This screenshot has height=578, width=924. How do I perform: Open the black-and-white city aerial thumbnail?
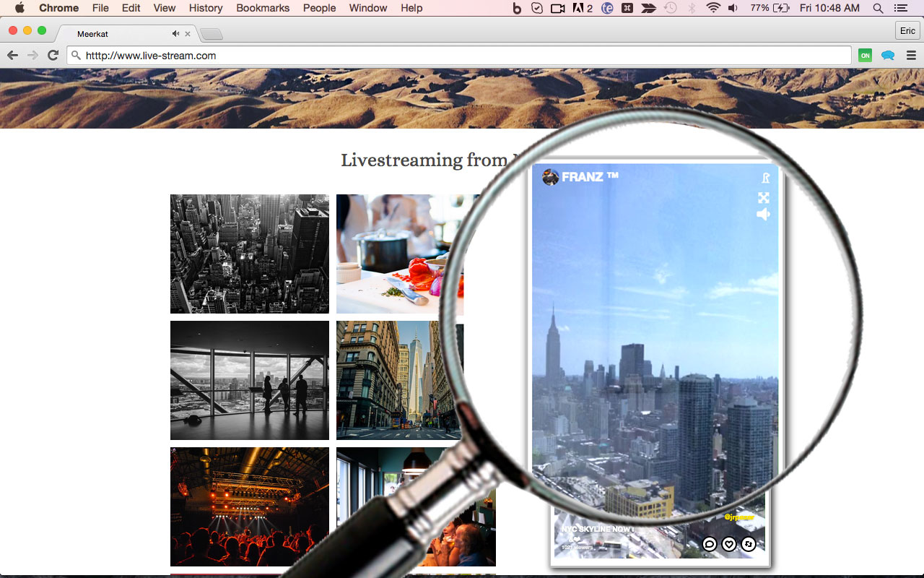[250, 254]
